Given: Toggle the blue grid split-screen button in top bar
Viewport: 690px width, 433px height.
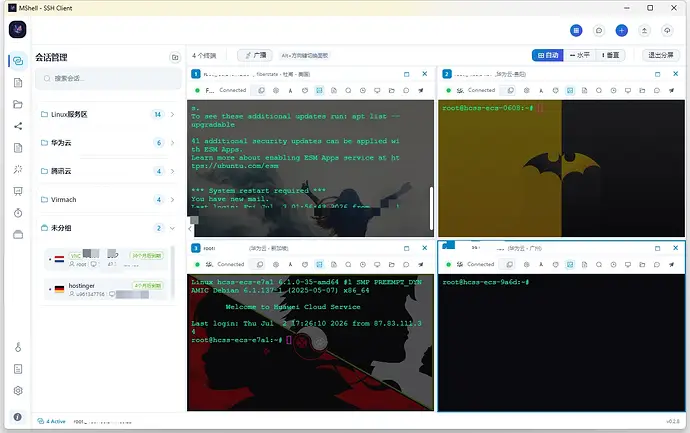Looking at the screenshot, I should pyautogui.click(x=576, y=30).
